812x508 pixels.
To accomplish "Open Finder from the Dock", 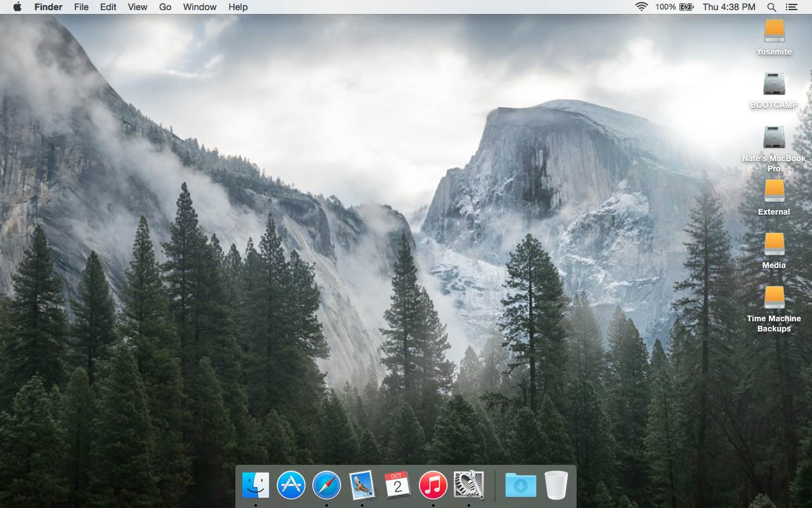I will [256, 486].
